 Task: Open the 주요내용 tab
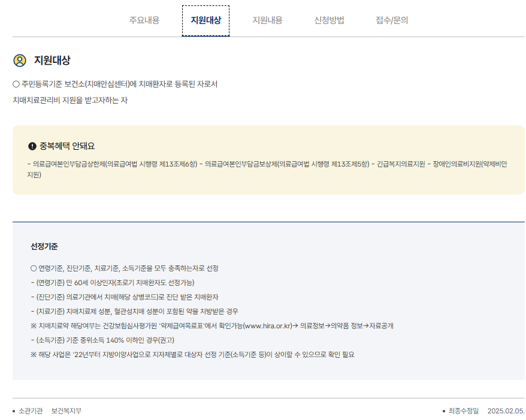pos(144,20)
